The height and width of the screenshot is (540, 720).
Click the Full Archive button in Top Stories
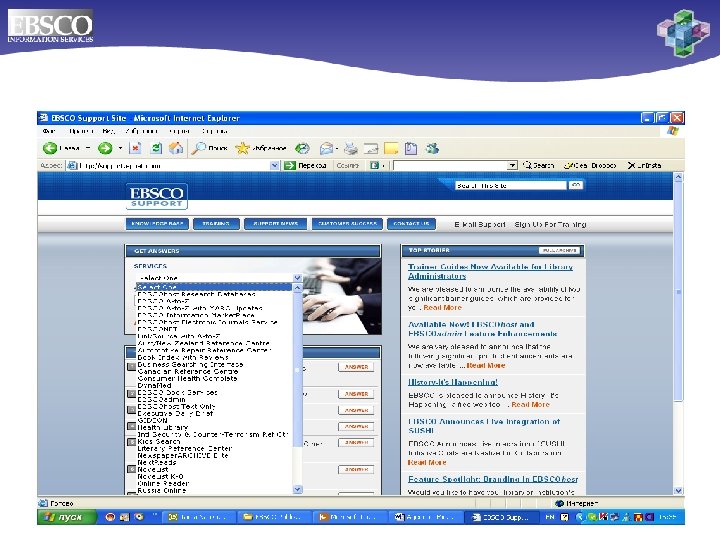click(559, 250)
